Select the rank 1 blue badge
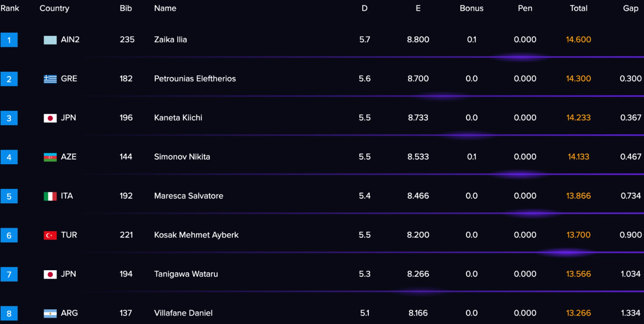The width and height of the screenshot is (644, 324). [x=9, y=40]
